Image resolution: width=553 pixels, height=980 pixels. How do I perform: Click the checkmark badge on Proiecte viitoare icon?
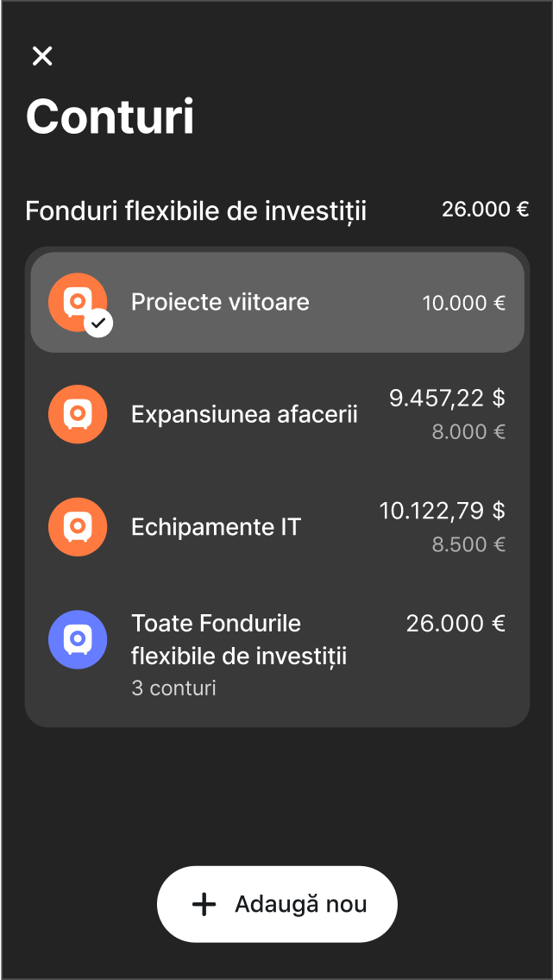click(x=98, y=324)
